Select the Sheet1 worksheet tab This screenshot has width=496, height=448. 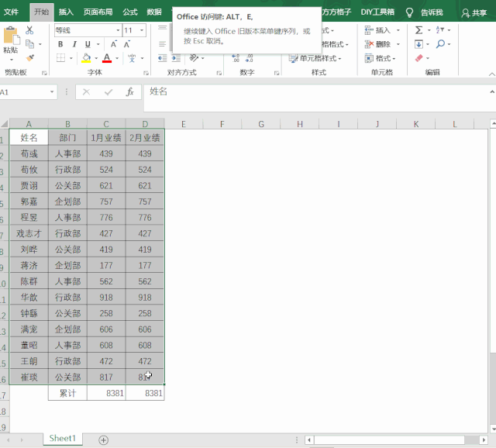pyautogui.click(x=63, y=439)
